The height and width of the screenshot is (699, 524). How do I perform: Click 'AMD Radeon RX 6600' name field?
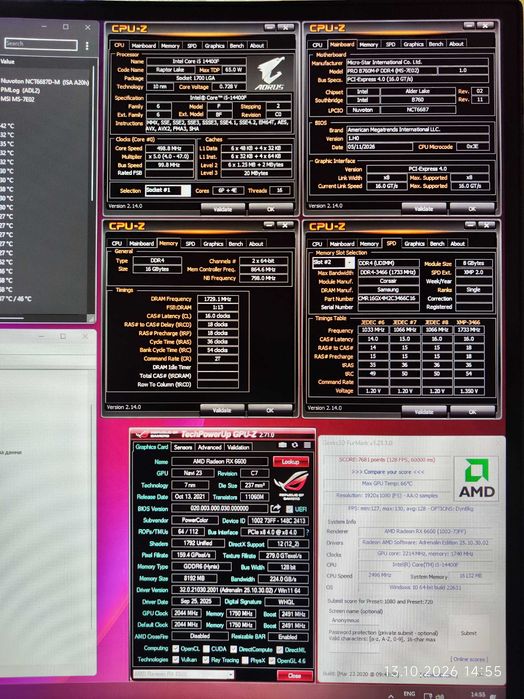coord(219,461)
